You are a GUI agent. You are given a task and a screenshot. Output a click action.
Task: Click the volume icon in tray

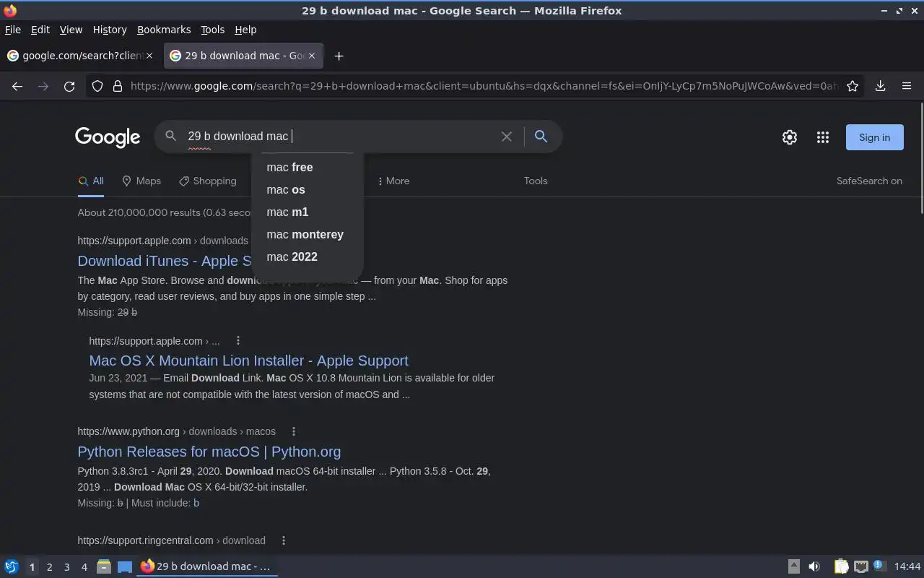click(x=814, y=566)
